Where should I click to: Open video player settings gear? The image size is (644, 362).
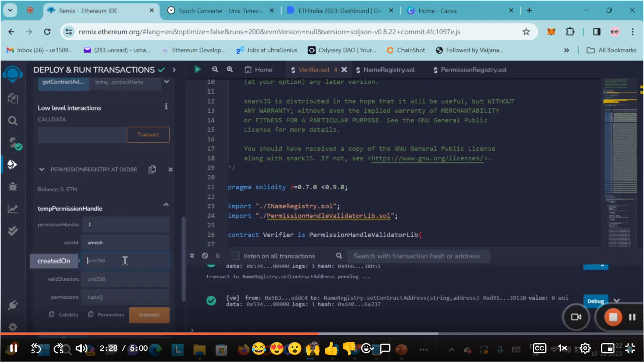pos(585,348)
